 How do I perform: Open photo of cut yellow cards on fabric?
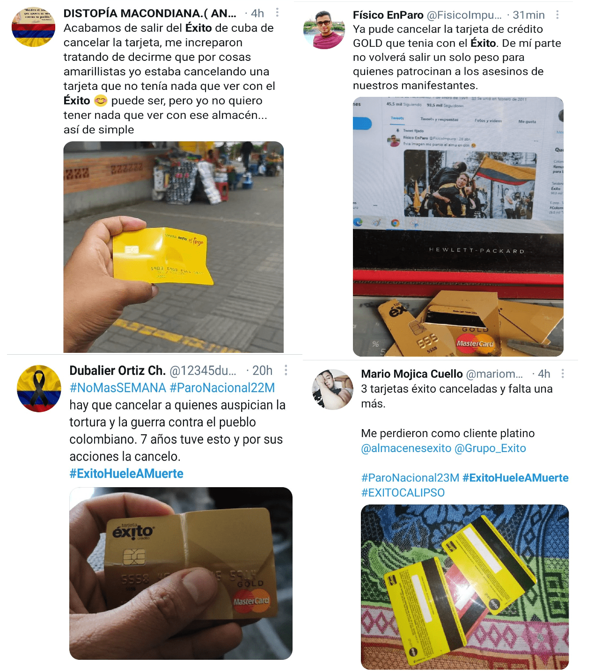[465, 587]
